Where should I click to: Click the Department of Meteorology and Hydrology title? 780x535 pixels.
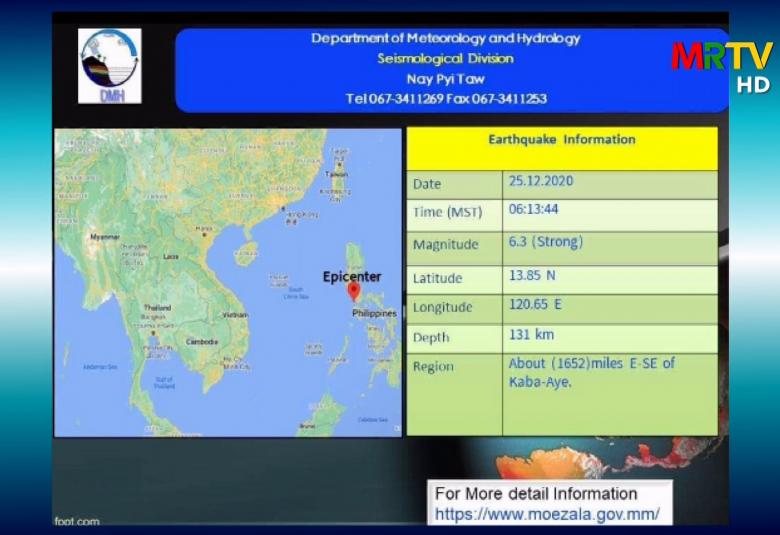point(446,38)
